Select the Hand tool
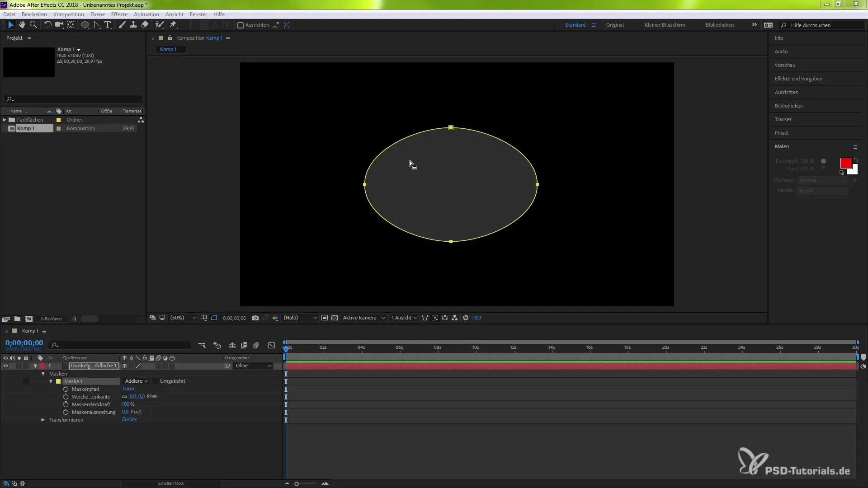 [22, 25]
